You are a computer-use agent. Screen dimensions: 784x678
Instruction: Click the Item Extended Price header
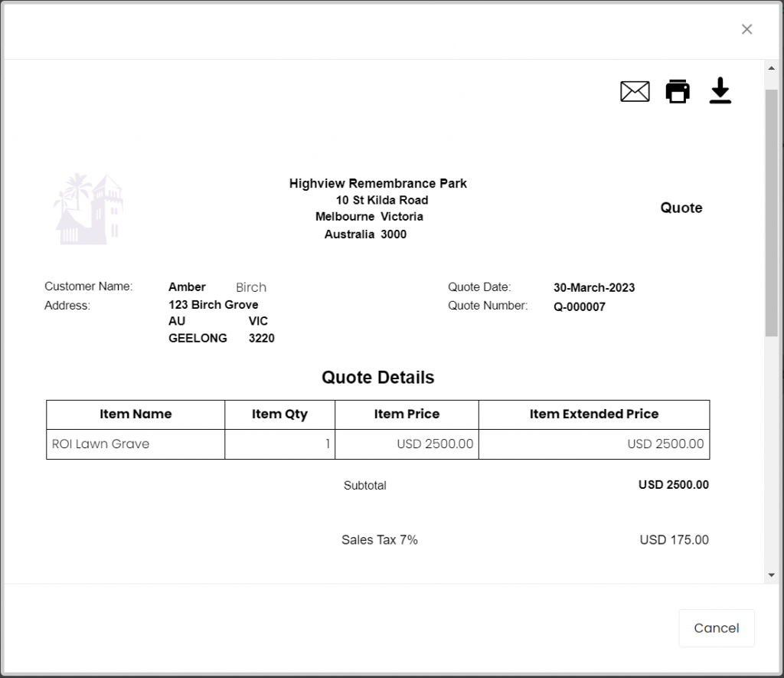pos(594,414)
